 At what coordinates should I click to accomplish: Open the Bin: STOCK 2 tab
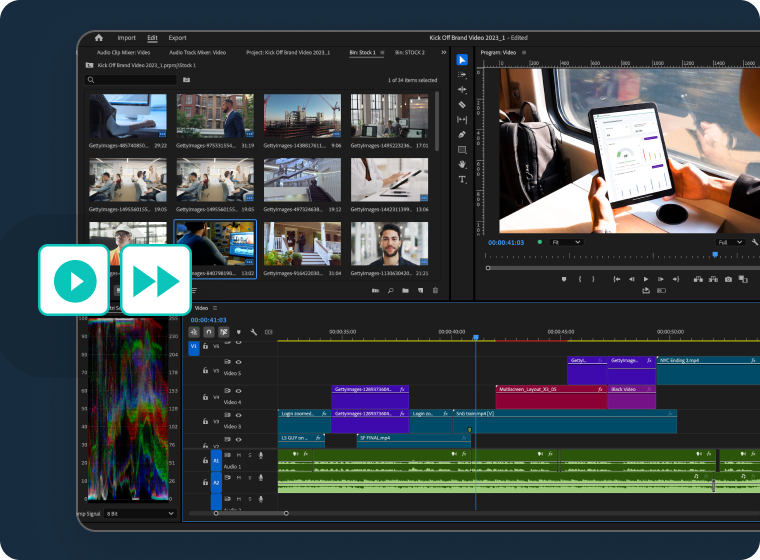click(x=409, y=52)
